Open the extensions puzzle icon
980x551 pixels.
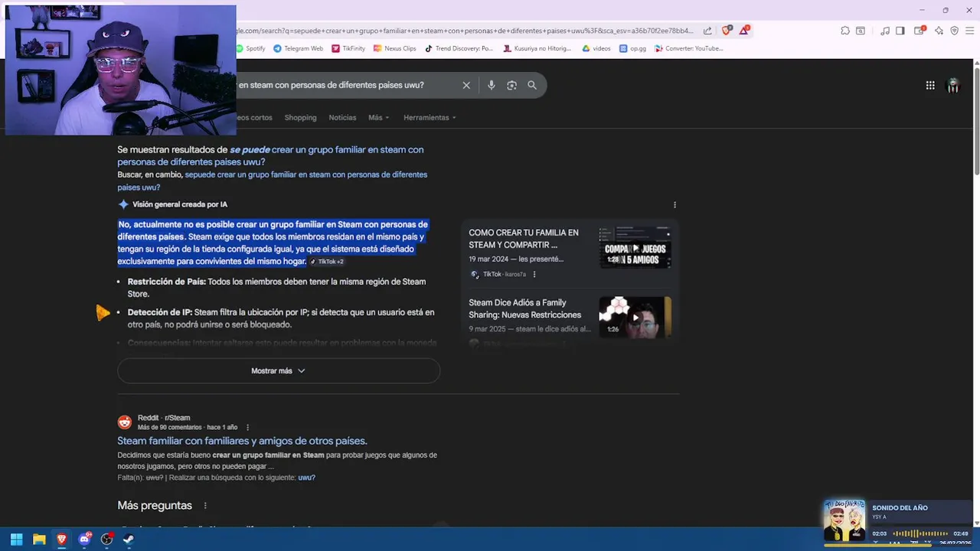point(845,31)
